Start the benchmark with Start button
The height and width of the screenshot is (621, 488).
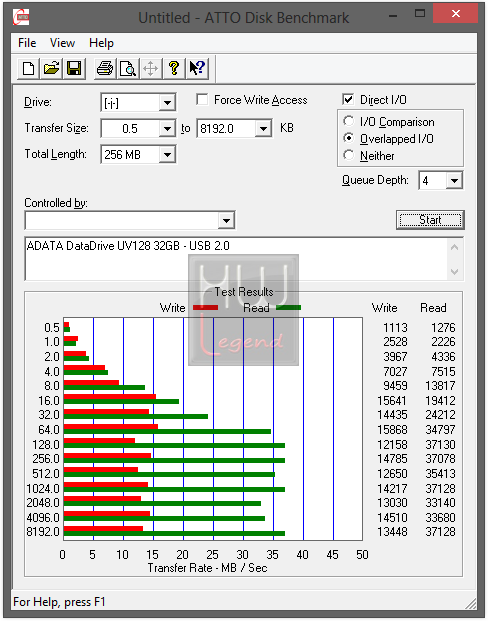click(x=430, y=220)
